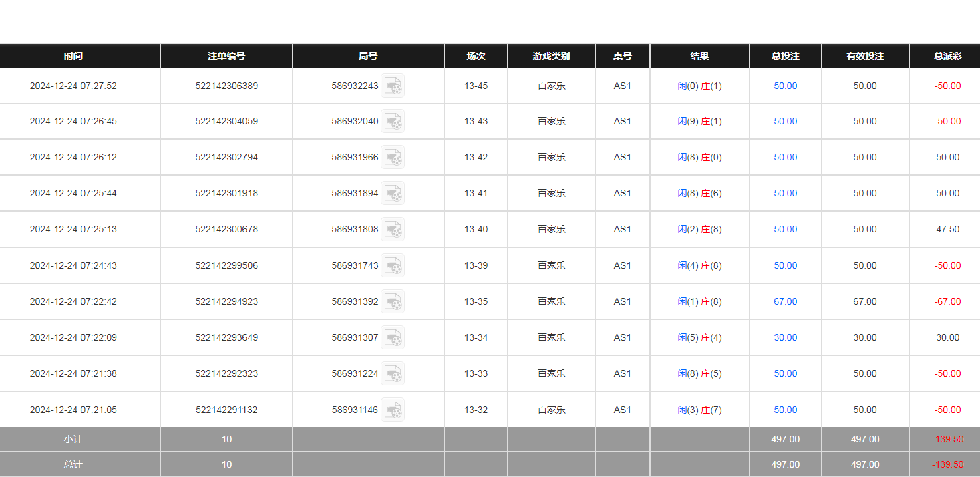Show video replay for round 586931224
Screen dimensions: 980x477
393,373
